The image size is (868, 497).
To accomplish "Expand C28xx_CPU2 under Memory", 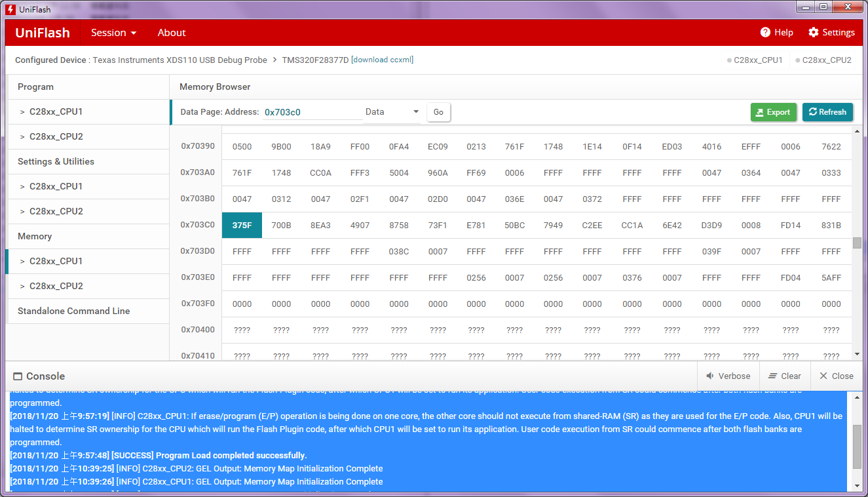I will tap(88, 287).
